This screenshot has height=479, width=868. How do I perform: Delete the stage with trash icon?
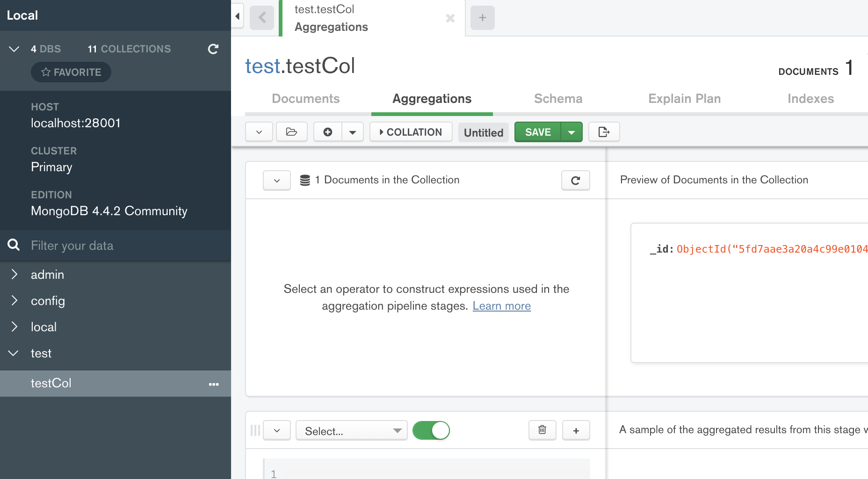pos(542,430)
